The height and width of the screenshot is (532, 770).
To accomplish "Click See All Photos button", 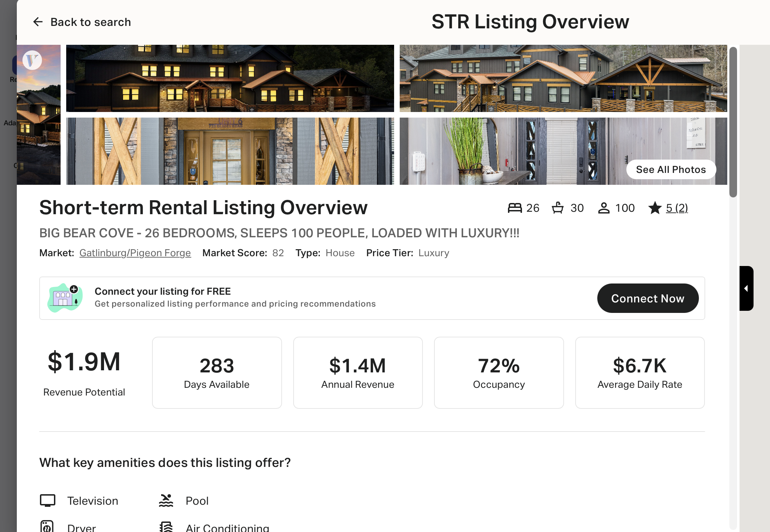I will click(x=671, y=169).
